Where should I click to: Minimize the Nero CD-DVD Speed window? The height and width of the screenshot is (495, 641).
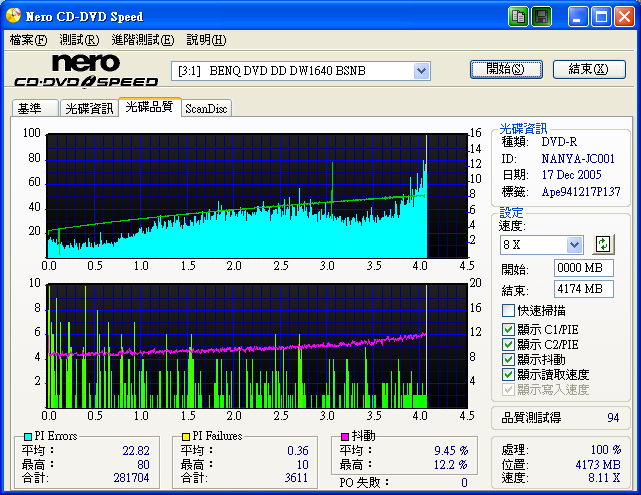(x=578, y=17)
